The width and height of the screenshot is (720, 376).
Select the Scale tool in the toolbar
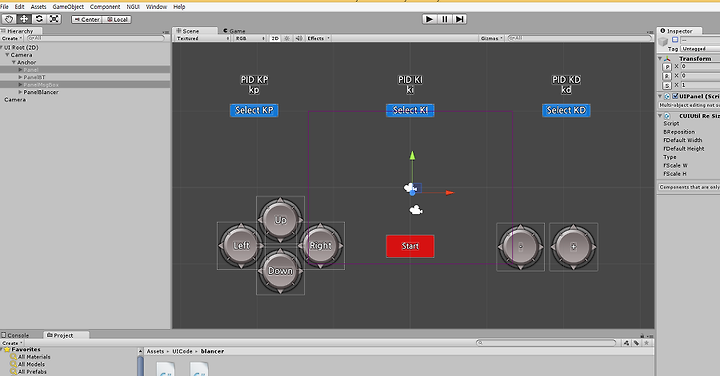click(54, 19)
